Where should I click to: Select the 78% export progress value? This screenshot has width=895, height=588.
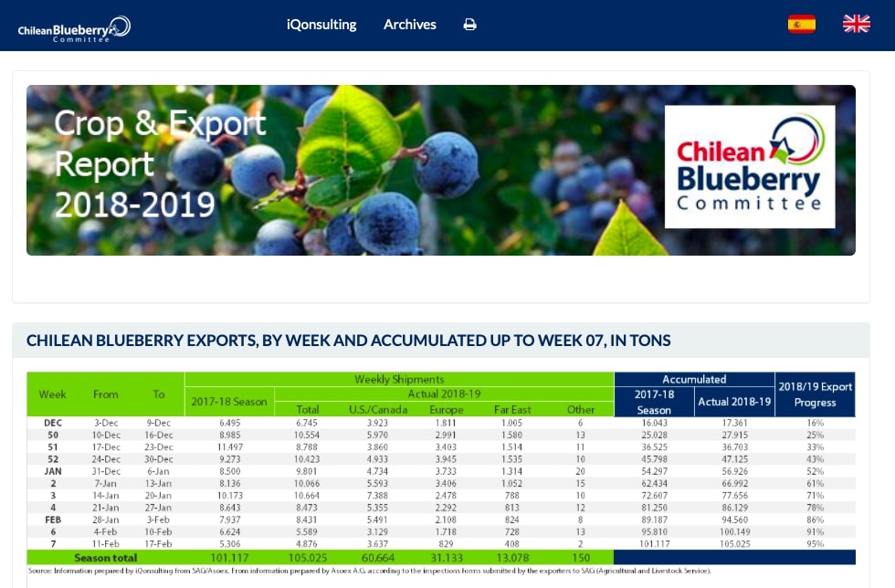click(815, 508)
